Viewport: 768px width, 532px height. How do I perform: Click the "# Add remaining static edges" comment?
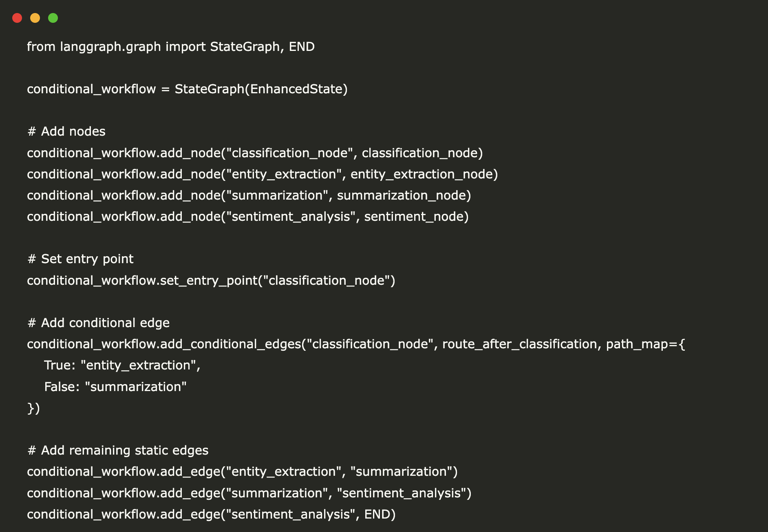pos(118,451)
